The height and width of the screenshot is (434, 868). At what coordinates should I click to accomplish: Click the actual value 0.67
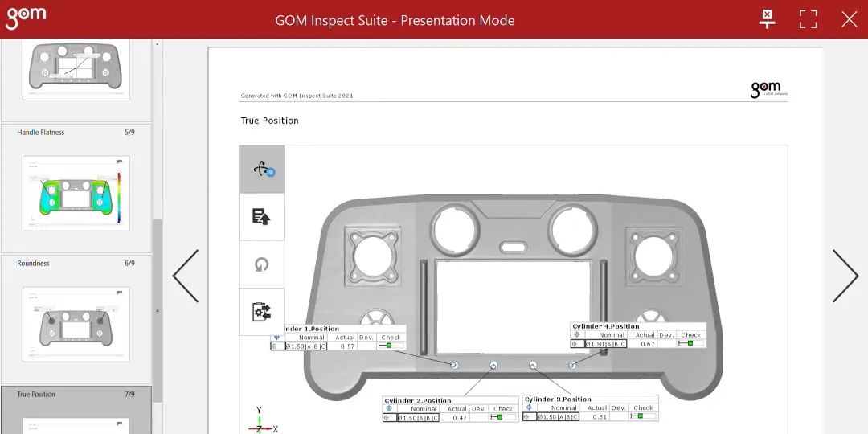point(647,344)
